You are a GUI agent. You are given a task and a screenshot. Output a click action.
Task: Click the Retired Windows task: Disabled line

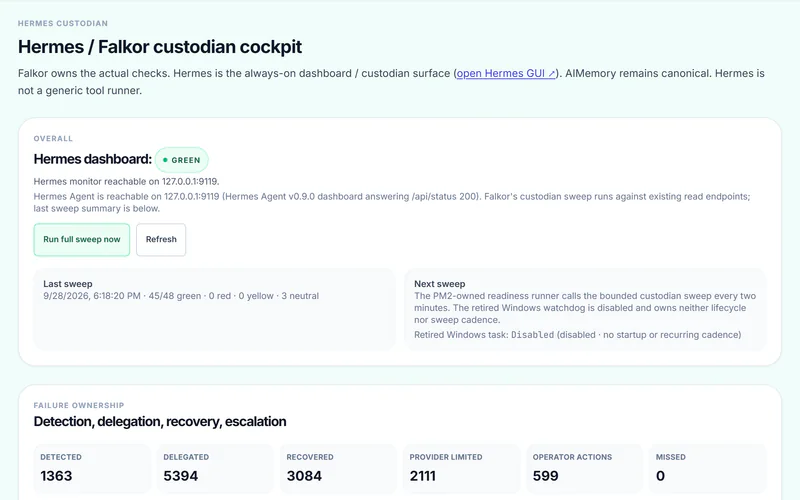[578, 335]
